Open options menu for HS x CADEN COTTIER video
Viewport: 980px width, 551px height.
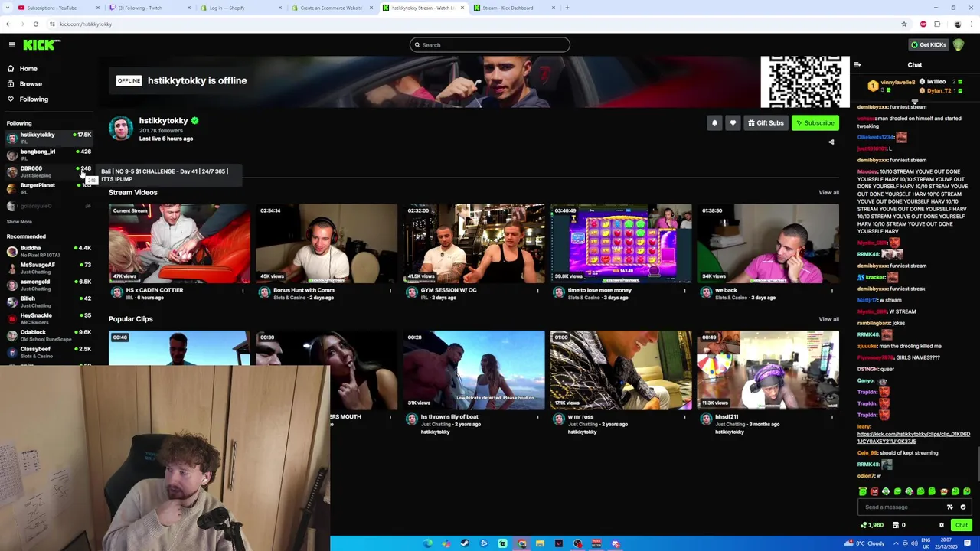[x=243, y=290]
